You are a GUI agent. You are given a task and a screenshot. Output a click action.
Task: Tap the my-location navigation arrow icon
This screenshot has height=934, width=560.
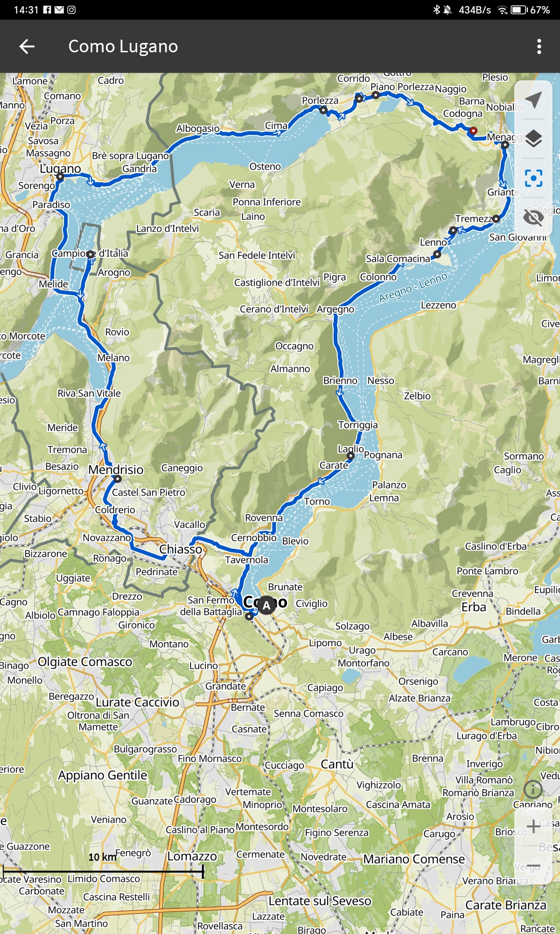click(x=533, y=99)
